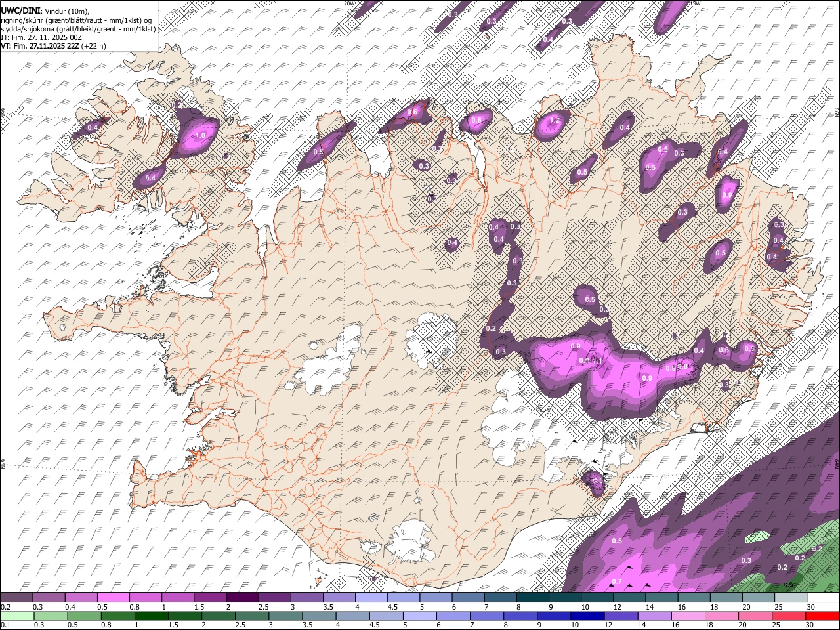Click the lavender 4–4.5 swatch on upper scale

[371, 598]
